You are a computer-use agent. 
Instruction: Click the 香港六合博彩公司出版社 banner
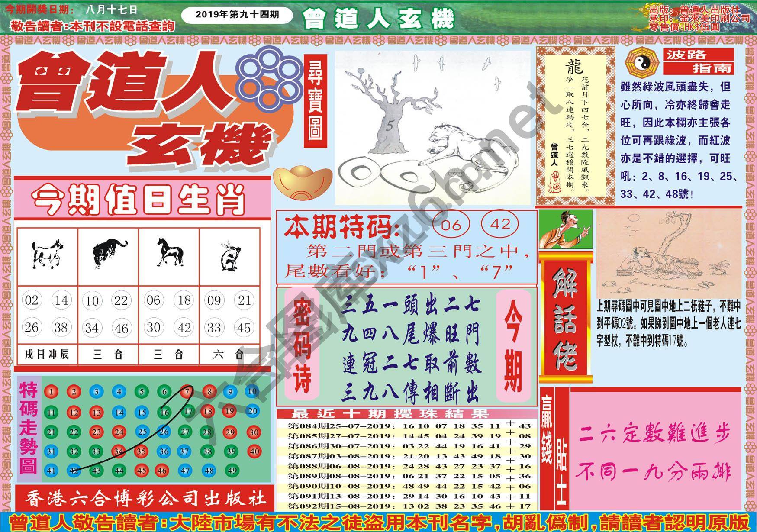145,499
